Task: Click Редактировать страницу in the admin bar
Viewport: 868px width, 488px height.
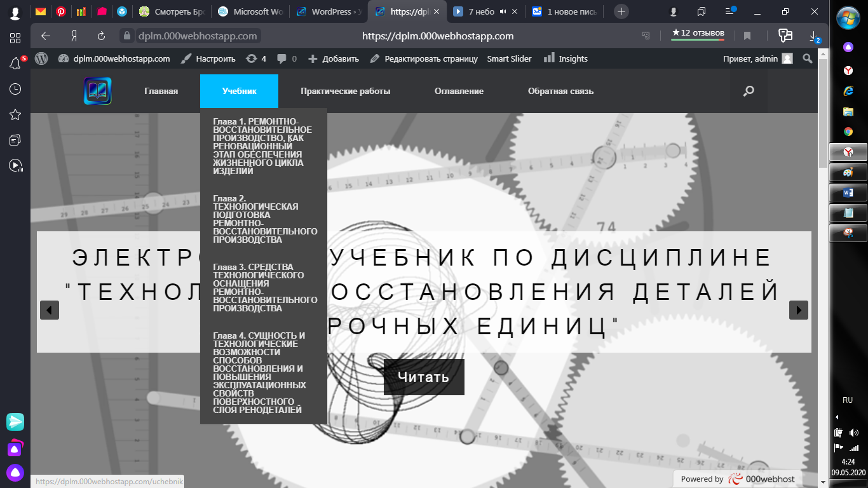Action: click(424, 58)
